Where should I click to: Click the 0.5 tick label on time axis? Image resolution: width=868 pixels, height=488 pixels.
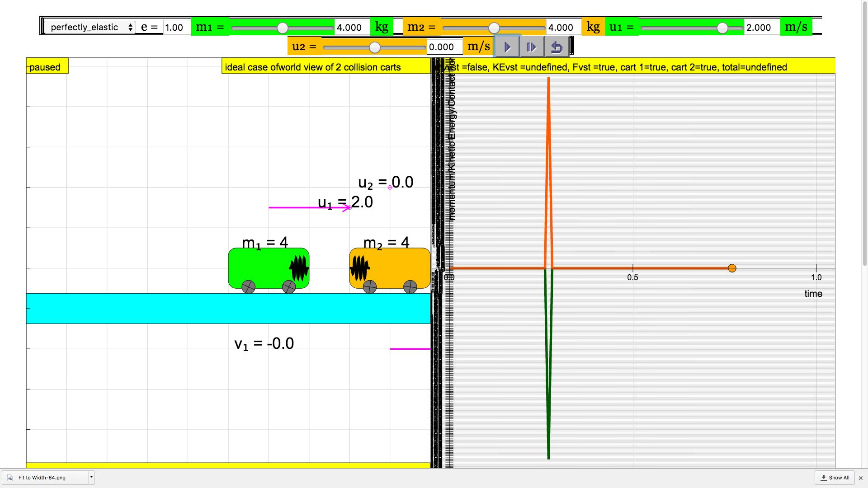(x=632, y=277)
